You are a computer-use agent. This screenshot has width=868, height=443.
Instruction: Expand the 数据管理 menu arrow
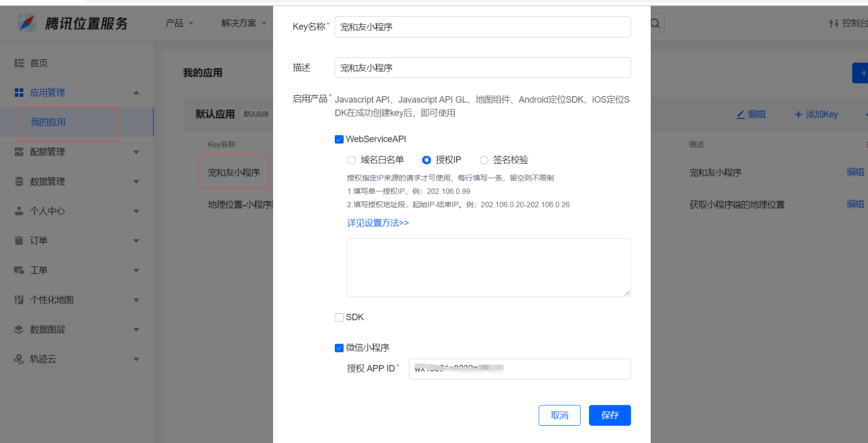[x=137, y=182]
